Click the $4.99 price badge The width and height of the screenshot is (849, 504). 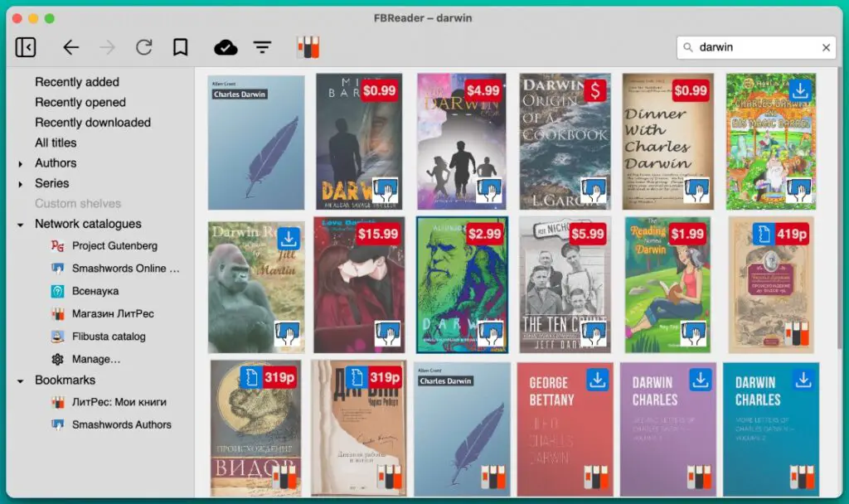483,90
